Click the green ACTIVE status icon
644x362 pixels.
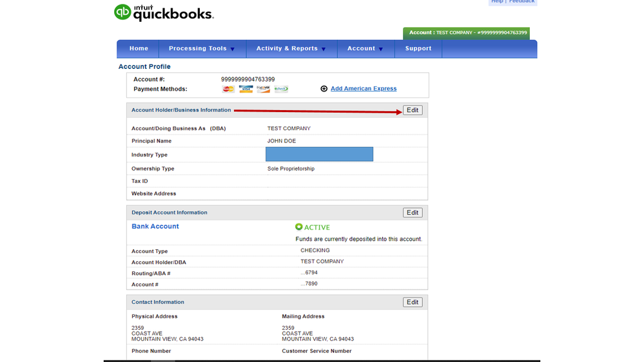[x=298, y=227]
